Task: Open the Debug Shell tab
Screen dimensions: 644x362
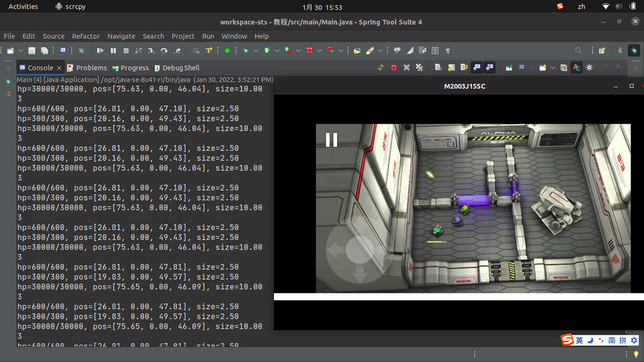Action: (180, 68)
